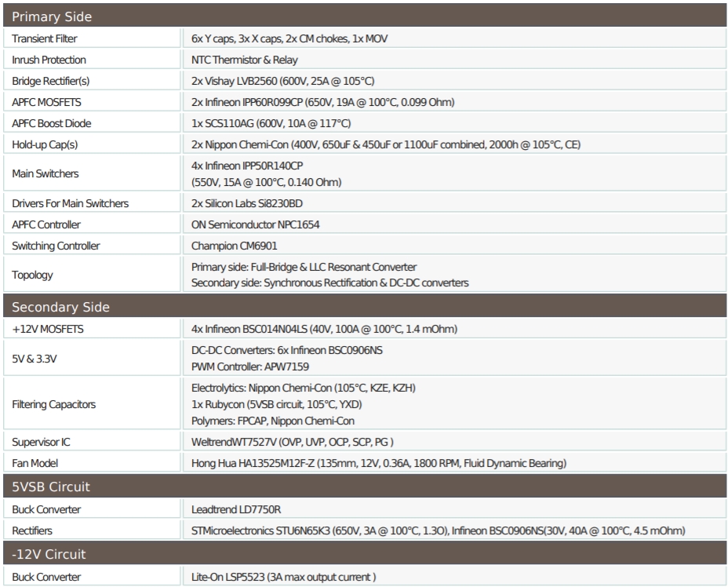Click the 'Secondary Side' section header

(365, 307)
